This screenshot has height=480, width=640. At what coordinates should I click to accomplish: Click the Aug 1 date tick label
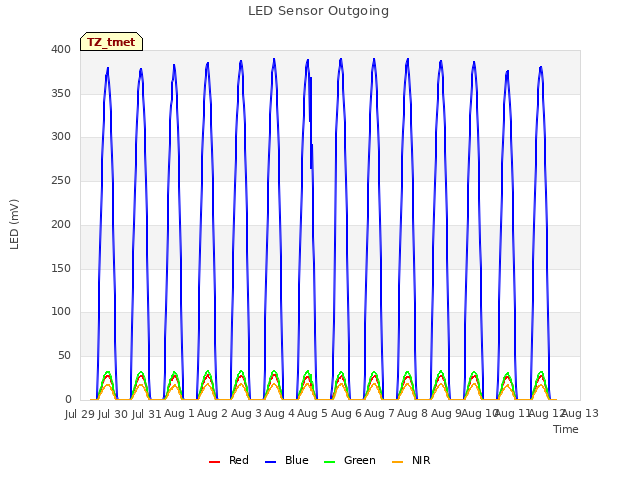coord(180,413)
